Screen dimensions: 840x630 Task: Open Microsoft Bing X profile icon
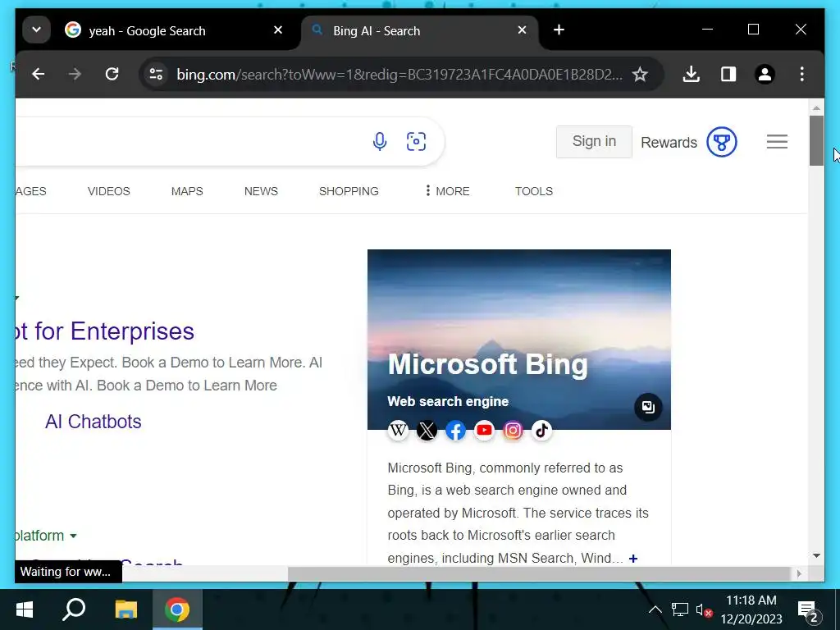(427, 430)
